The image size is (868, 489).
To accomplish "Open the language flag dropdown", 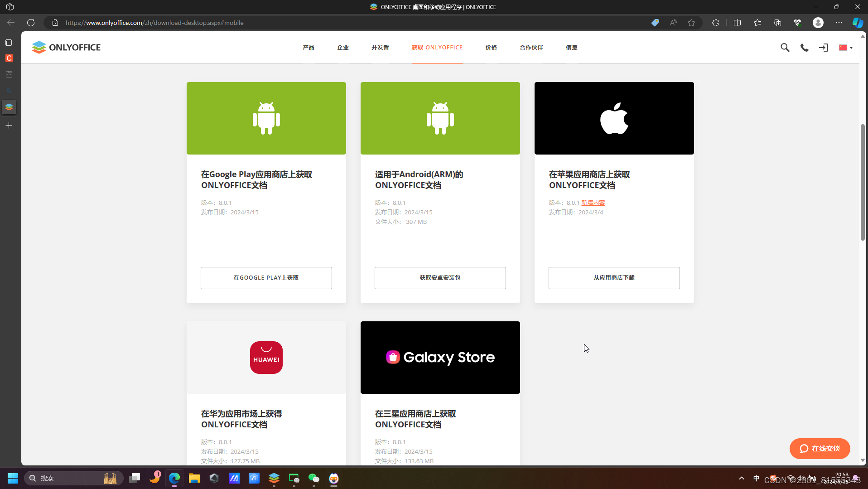I will 845,48.
